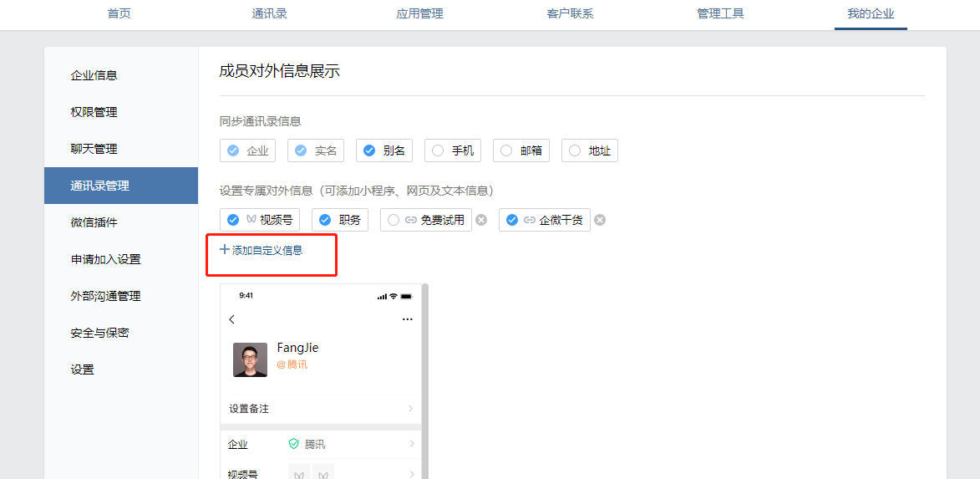Uncheck the 别名 checkbox

point(370,150)
